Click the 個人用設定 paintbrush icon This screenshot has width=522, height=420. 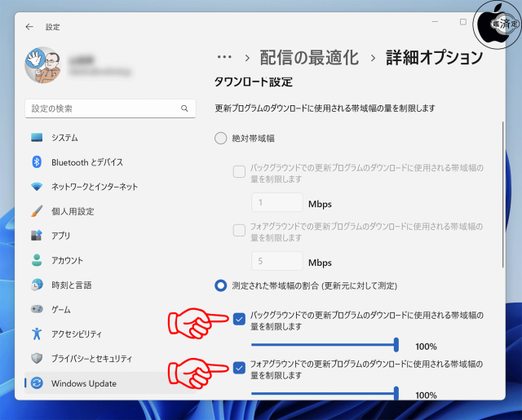point(37,211)
